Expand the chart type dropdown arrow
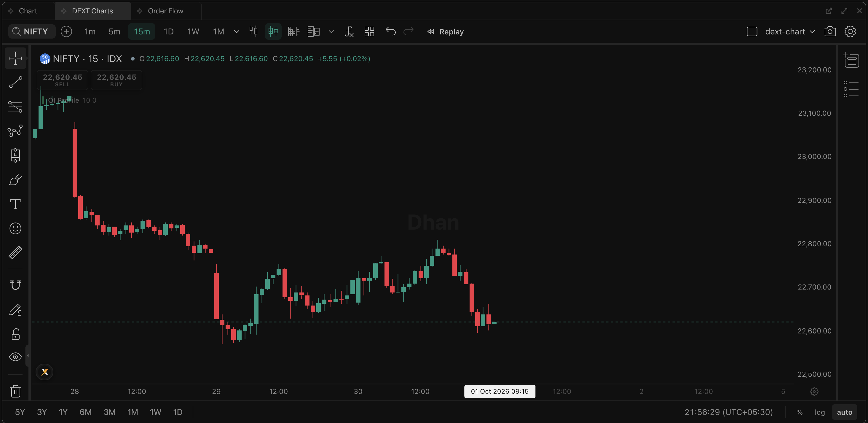868x423 pixels. (x=331, y=32)
